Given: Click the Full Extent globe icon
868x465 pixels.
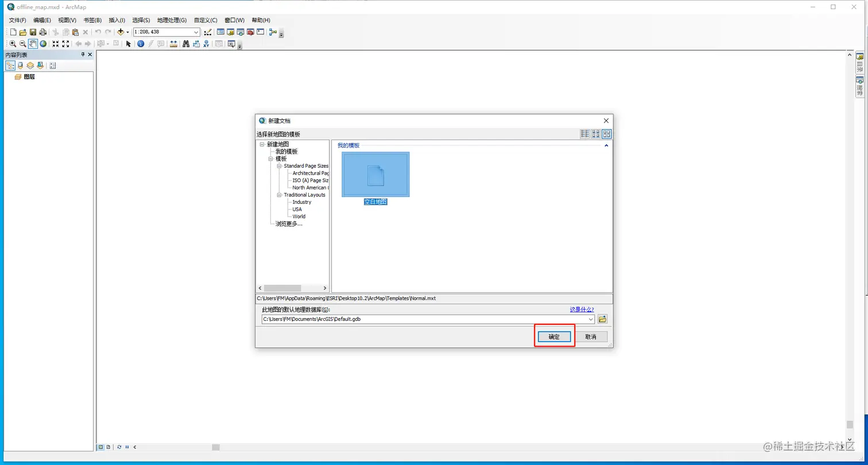Looking at the screenshot, I should [x=43, y=44].
